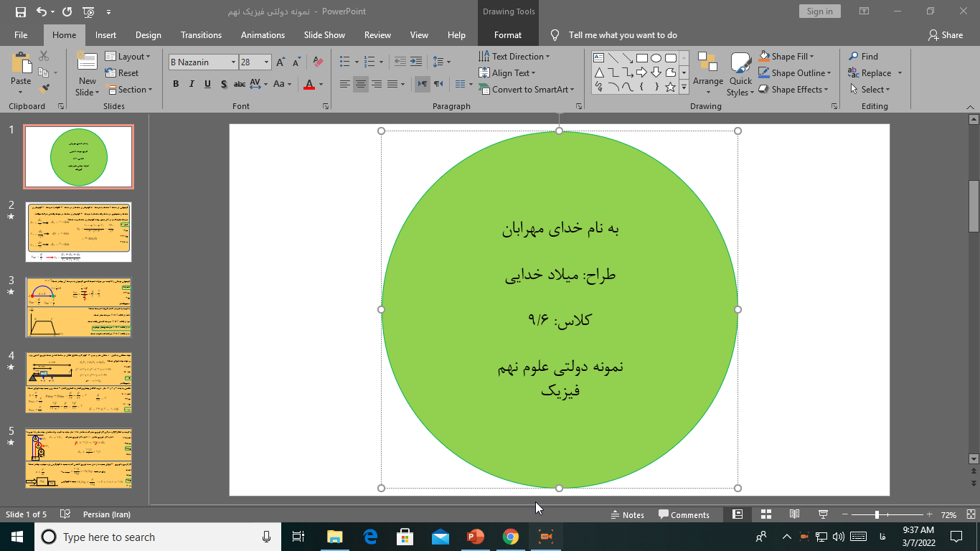This screenshot has width=980, height=551.
Task: Toggle Italic text formatting
Action: pos(192,84)
